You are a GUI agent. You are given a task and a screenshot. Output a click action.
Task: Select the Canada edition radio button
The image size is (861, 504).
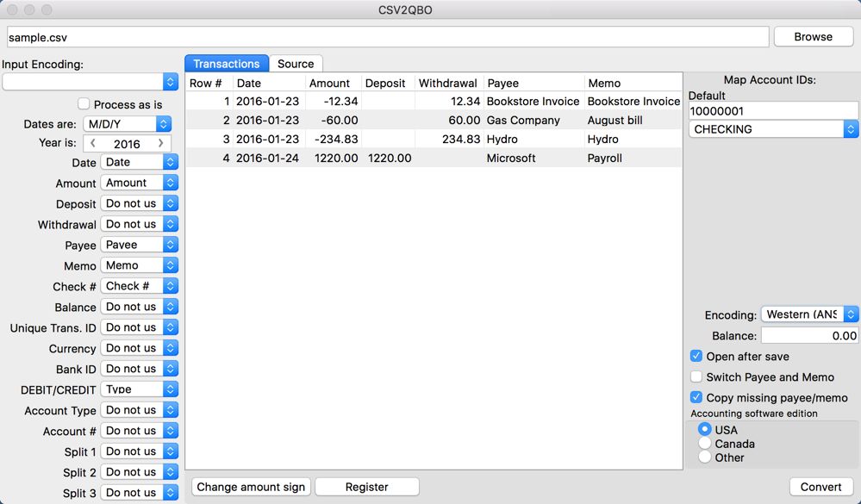tap(704, 443)
